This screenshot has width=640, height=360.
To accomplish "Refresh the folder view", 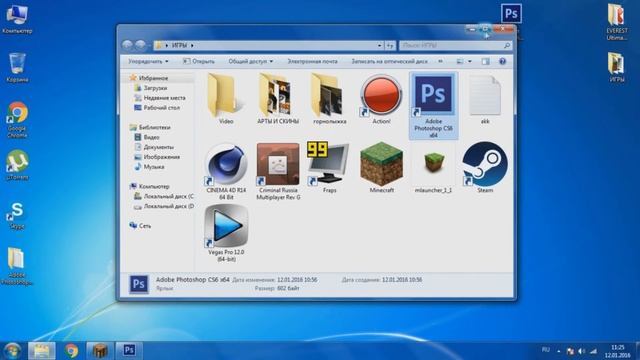I will (x=390, y=45).
